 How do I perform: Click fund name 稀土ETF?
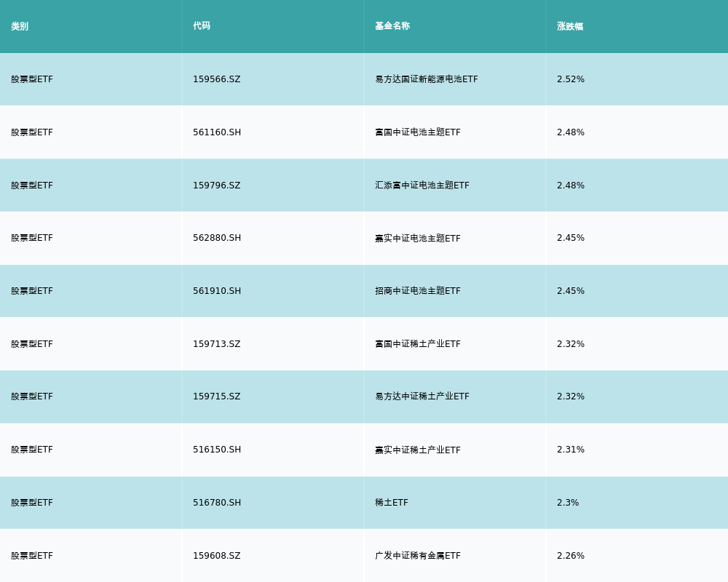pos(392,503)
